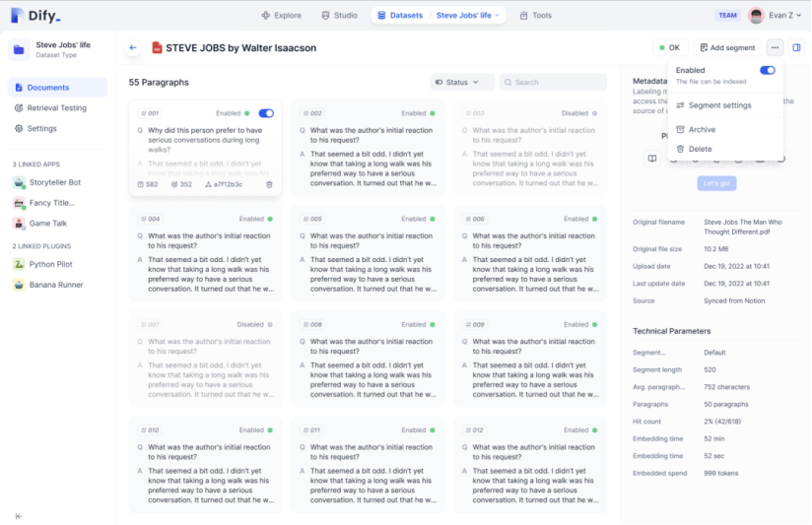Image resolution: width=812 pixels, height=525 pixels.
Task: Toggle the right side panel icon
Action: (796, 47)
